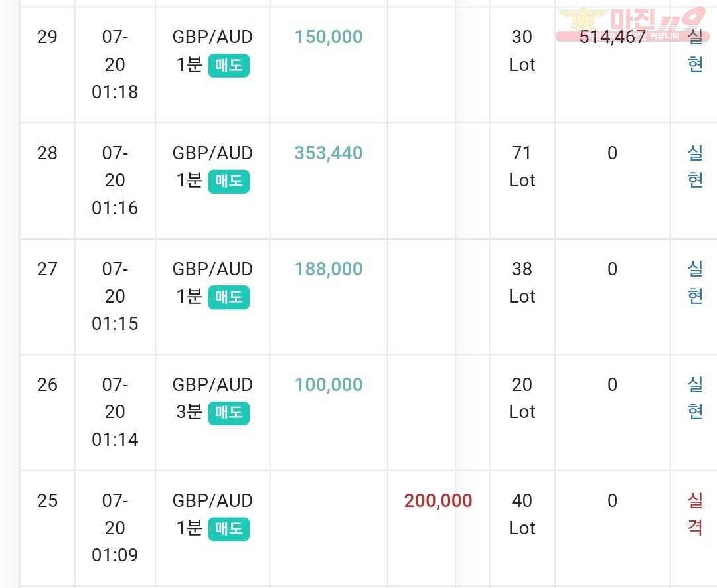717x588 pixels.
Task: Click the 매도 badge in row 26
Action: [228, 413]
